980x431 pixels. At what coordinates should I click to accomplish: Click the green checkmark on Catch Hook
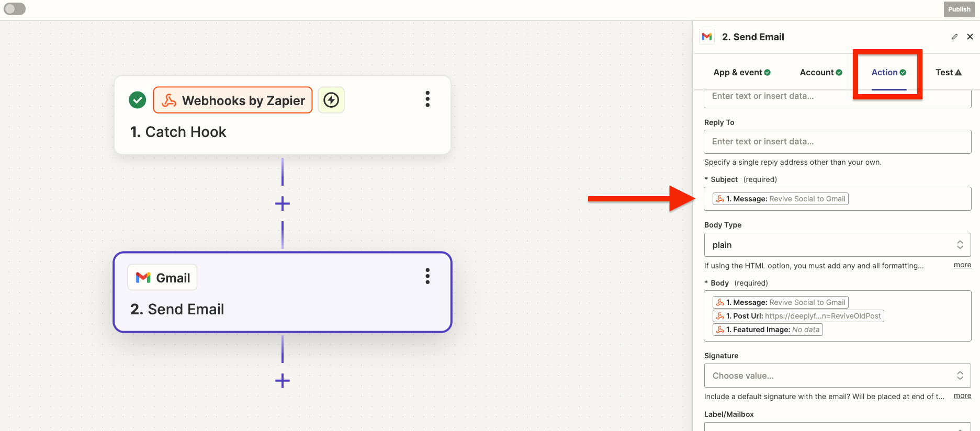click(138, 100)
